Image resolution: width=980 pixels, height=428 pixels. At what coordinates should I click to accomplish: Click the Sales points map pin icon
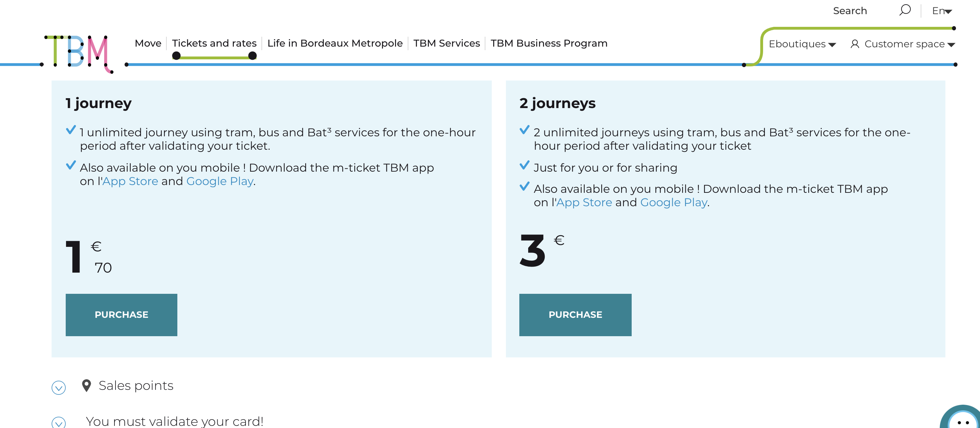pos(86,385)
